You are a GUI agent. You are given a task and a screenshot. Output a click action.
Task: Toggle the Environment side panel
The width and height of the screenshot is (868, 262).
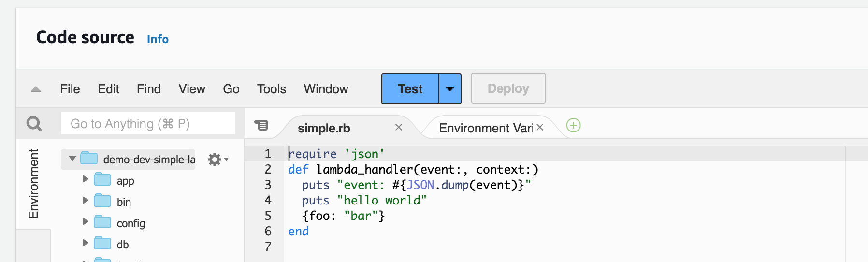[x=33, y=184]
